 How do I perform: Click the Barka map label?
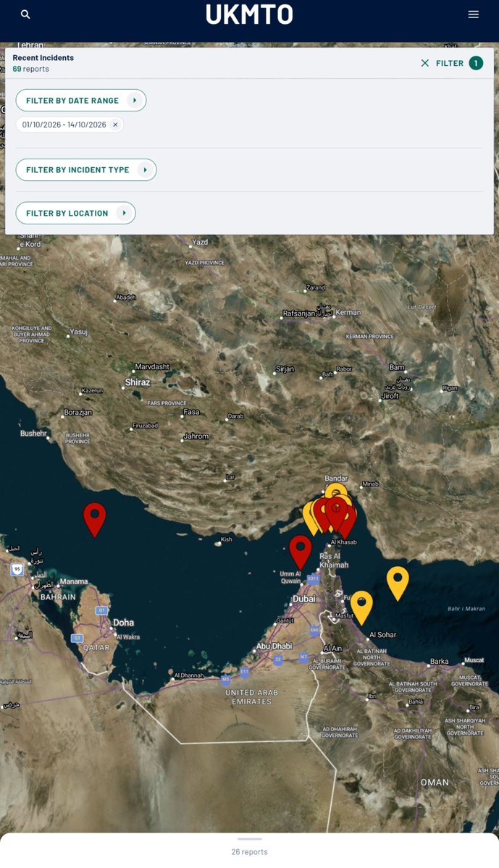(x=439, y=661)
